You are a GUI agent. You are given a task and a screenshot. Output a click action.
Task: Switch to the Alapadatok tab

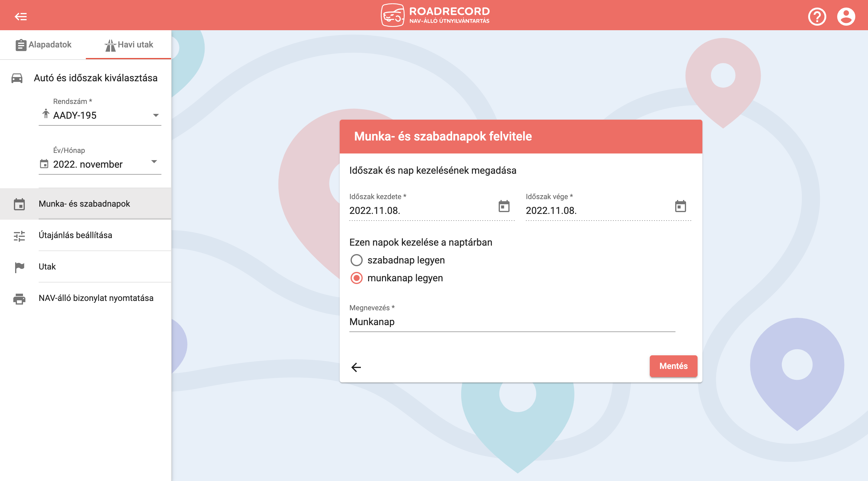43,44
